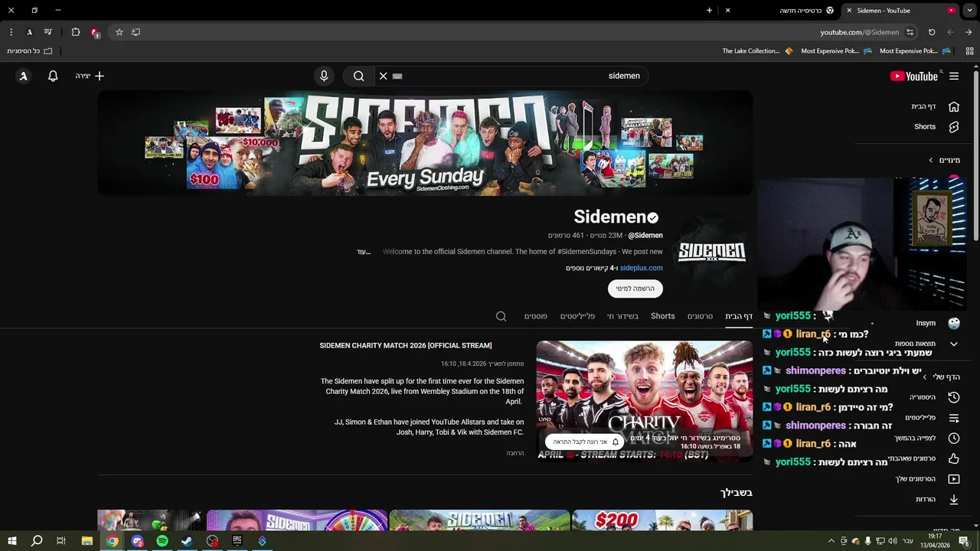Select Posts tab (פוסטים)
980x551 pixels.
point(536,316)
